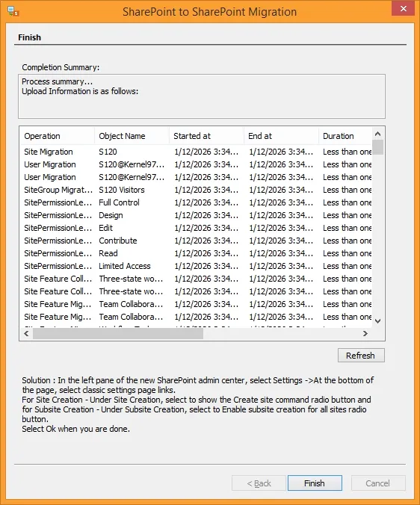Click the horizontal scrollbar left arrow
420x505 pixels.
[26, 333]
